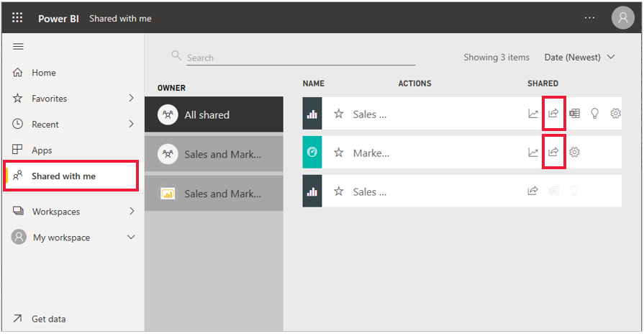Click the All shared people icon
644x334 pixels.
coord(168,114)
